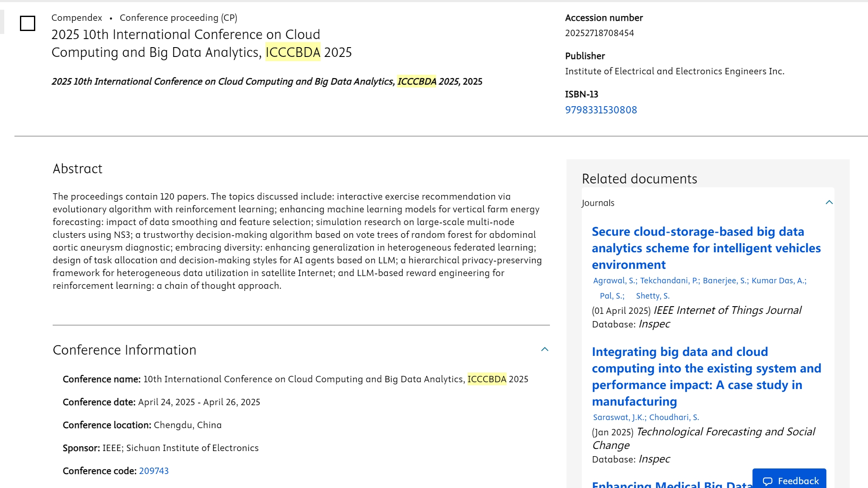This screenshot has width=868, height=488.
Task: Click the speech bubble icon in Feedback
Action: click(767, 481)
